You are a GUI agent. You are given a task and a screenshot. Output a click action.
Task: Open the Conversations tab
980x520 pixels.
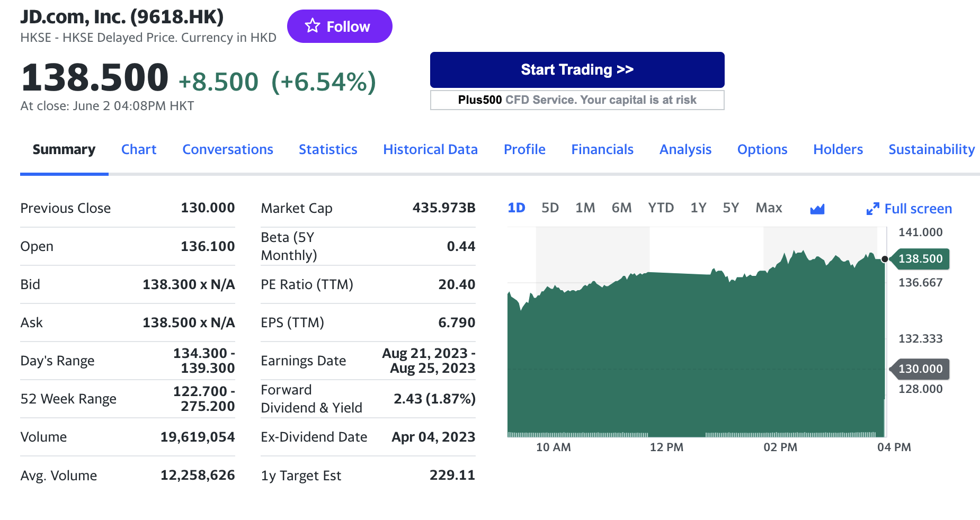pyautogui.click(x=228, y=150)
